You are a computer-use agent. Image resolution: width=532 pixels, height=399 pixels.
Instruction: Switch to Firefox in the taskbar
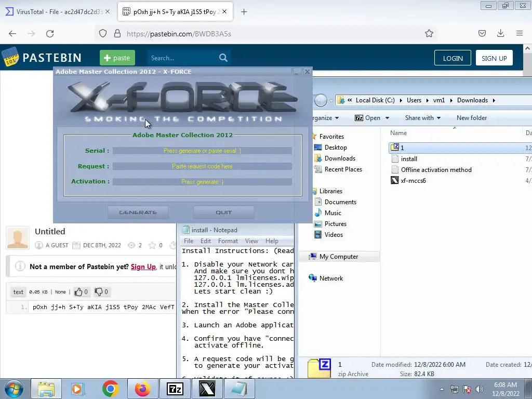(142, 389)
